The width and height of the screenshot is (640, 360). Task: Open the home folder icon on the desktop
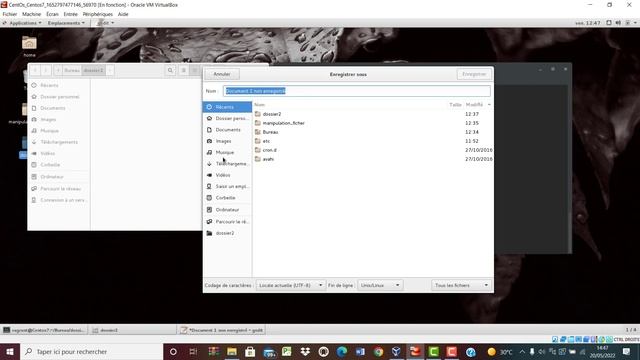tap(29, 46)
